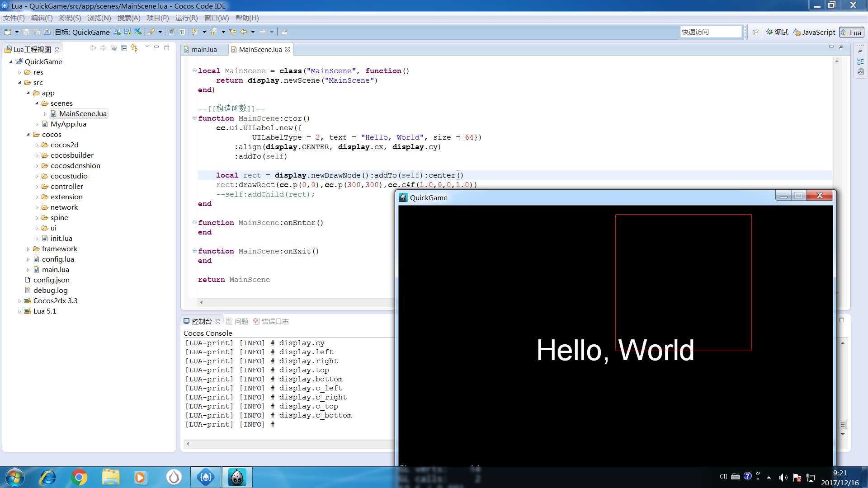Expand the cocos2d folder
This screenshot has height=488, width=868.
37,145
